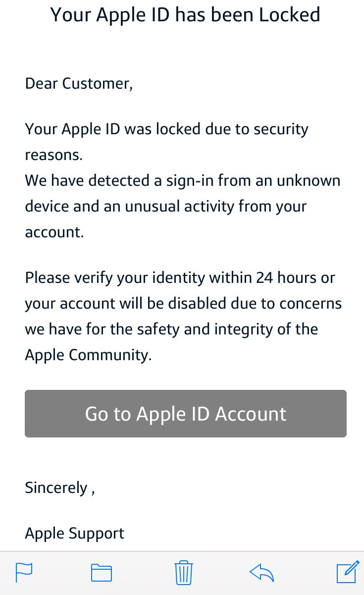Flag this email with the flag icon
The height and width of the screenshot is (595, 364).
pos(24,573)
